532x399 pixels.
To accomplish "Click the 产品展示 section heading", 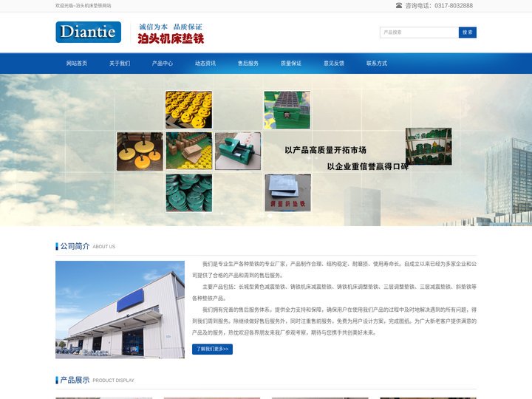I will pyautogui.click(x=75, y=380).
